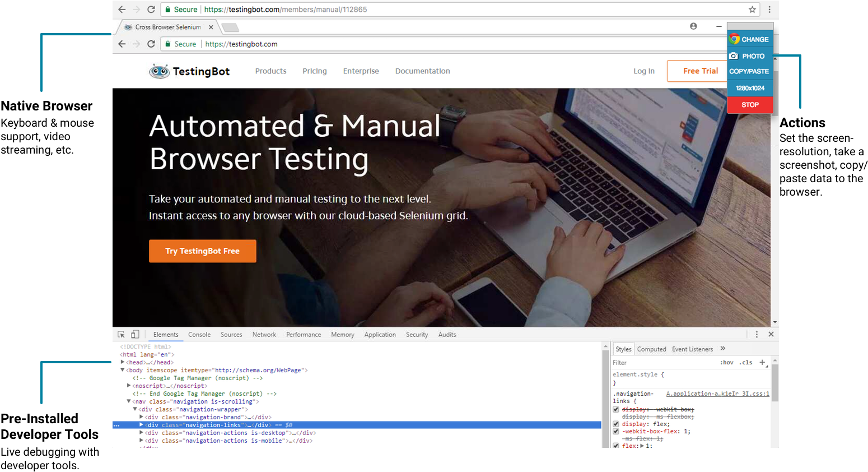Disable the -webkit-box-flex: 1 checkbox
The width and height of the screenshot is (868, 472).
point(616,431)
